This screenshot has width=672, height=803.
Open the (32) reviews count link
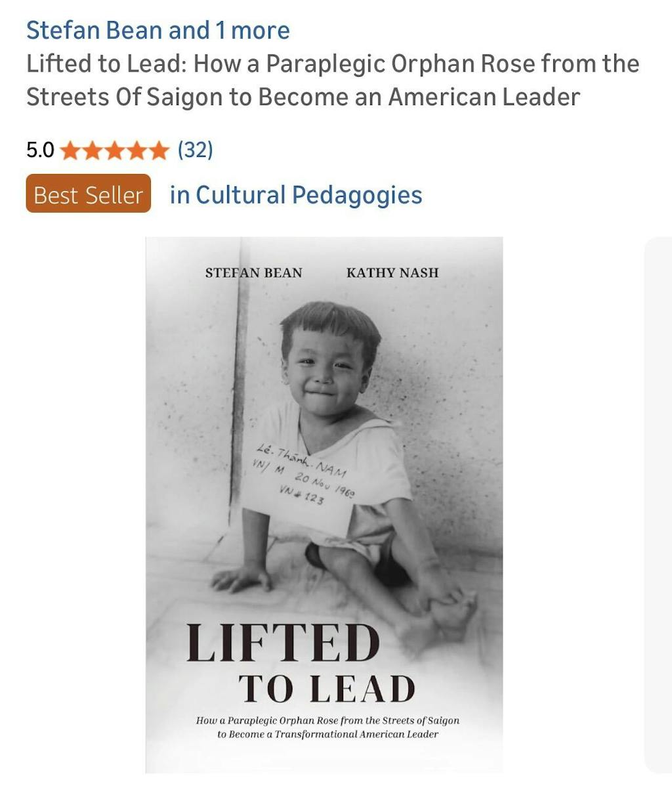pyautogui.click(x=196, y=150)
